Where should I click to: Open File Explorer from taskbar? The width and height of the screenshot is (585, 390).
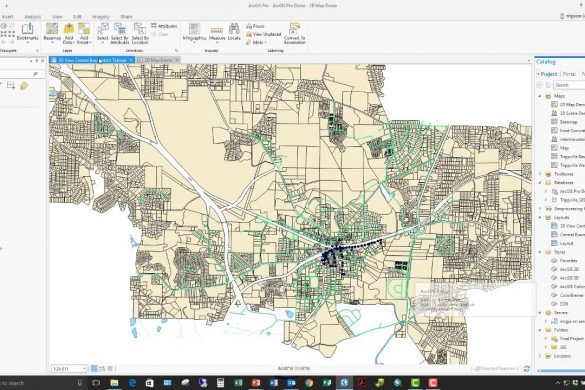pos(114,383)
